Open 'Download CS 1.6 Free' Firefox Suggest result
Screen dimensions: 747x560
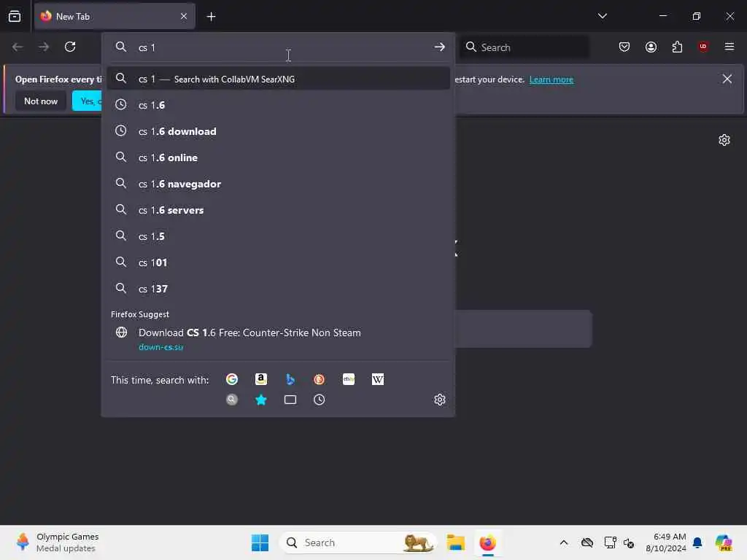(278, 339)
